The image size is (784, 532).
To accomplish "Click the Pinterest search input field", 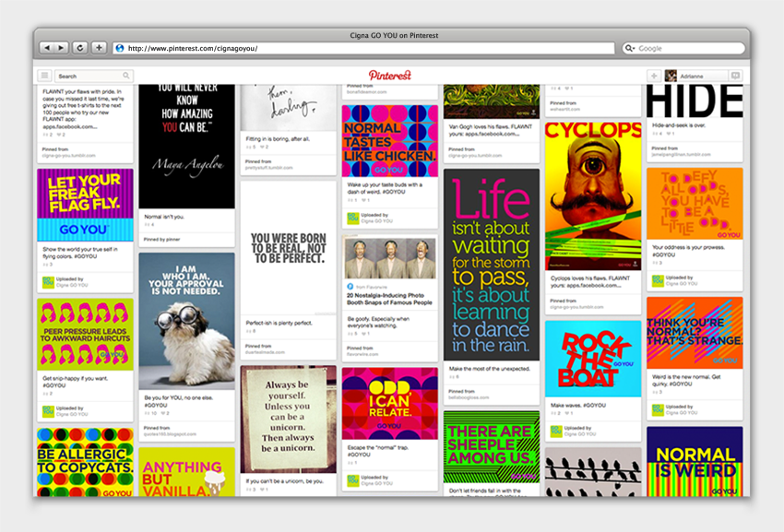I will [88, 76].
